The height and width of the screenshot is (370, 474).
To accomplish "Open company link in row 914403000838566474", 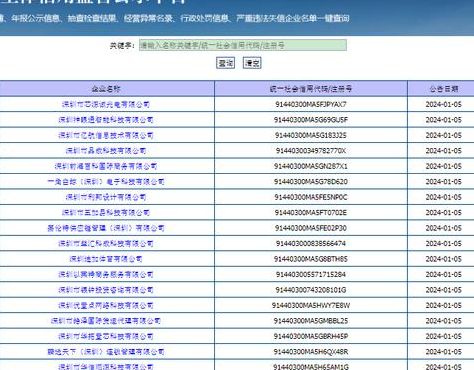I will click(106, 243).
